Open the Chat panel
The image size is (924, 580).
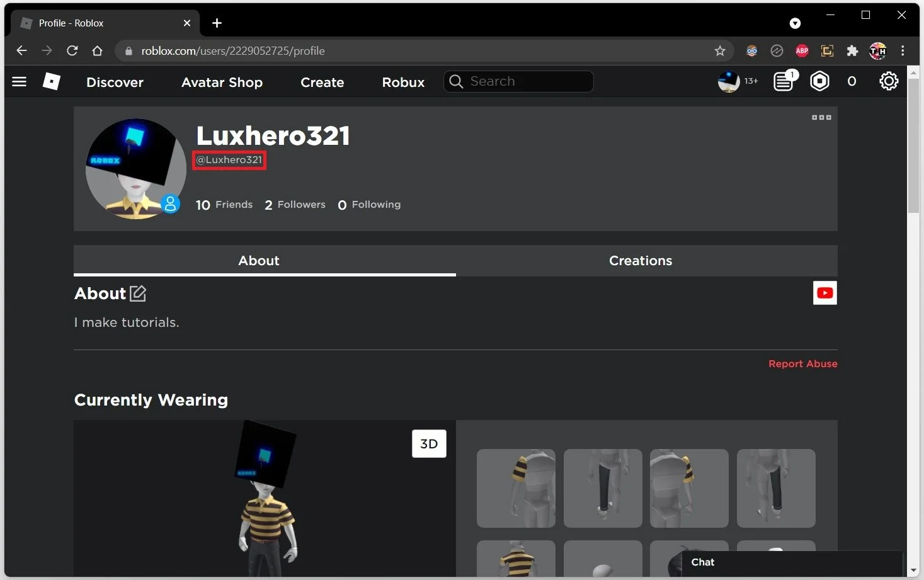point(792,562)
